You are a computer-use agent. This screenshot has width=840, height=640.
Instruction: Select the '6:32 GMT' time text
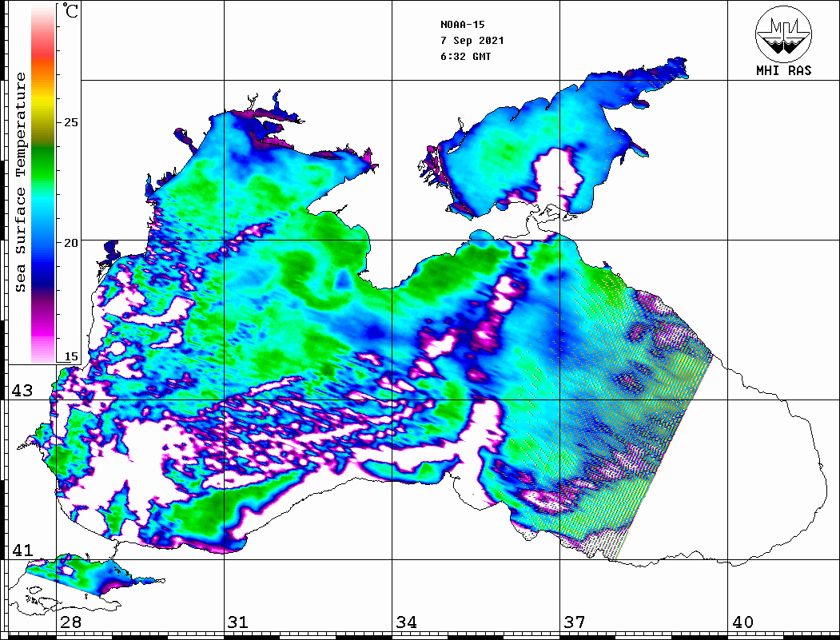click(465, 56)
